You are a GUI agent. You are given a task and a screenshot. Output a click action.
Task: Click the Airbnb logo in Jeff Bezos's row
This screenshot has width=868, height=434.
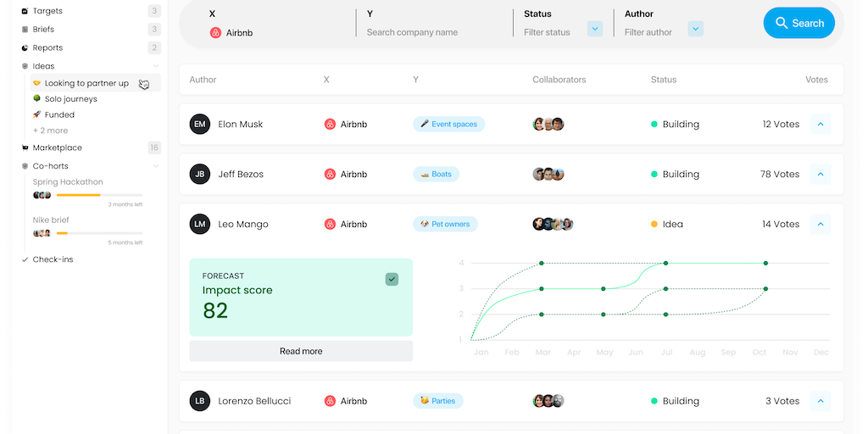click(x=330, y=174)
